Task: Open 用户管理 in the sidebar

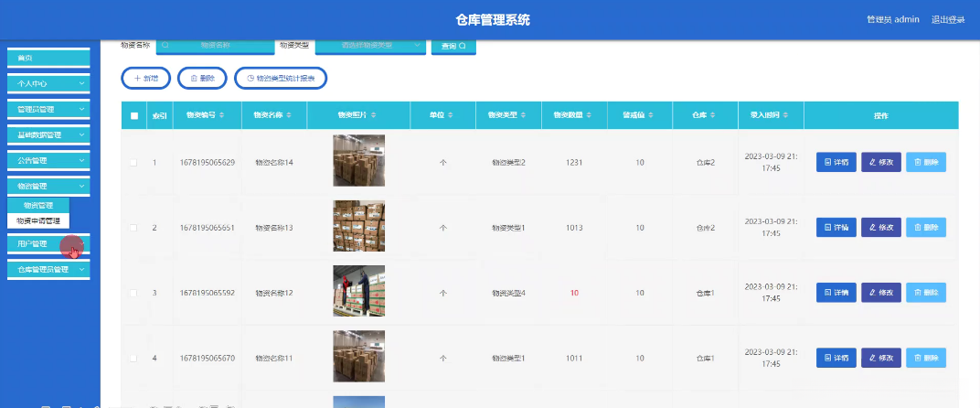Action: (48, 244)
